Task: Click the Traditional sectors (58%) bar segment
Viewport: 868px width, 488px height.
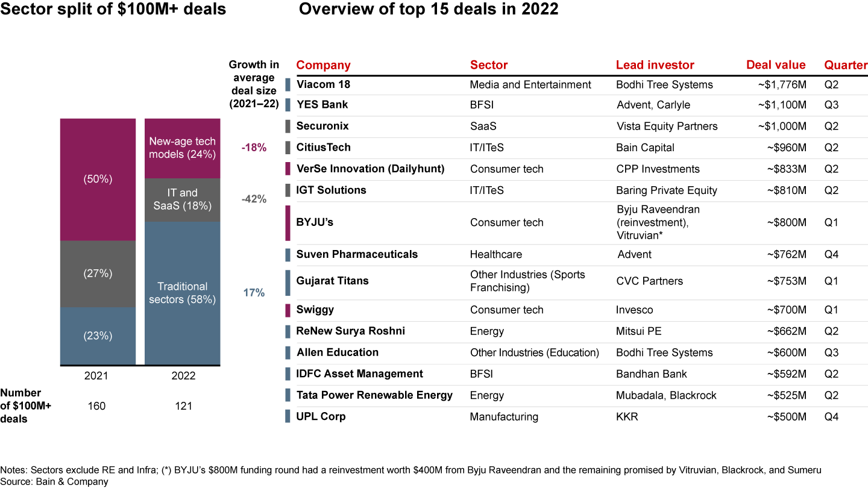Action: point(183,293)
